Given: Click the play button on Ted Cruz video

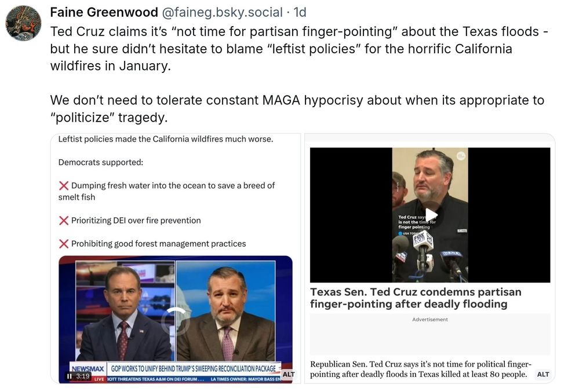Looking at the screenshot, I should coord(430,215).
